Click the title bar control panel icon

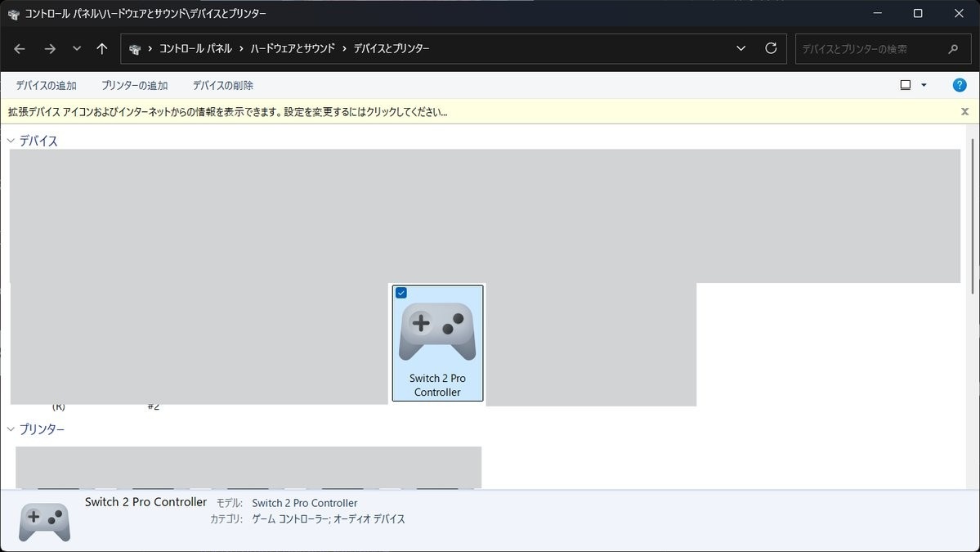pyautogui.click(x=14, y=14)
